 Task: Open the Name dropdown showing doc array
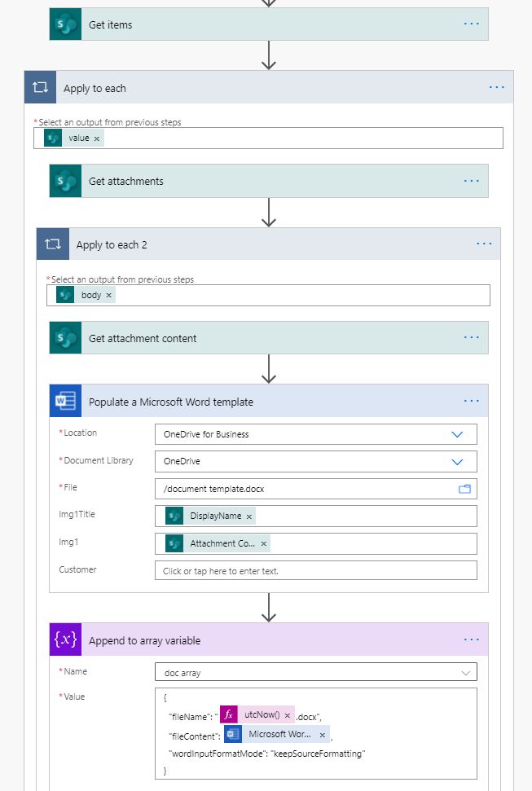click(465, 672)
